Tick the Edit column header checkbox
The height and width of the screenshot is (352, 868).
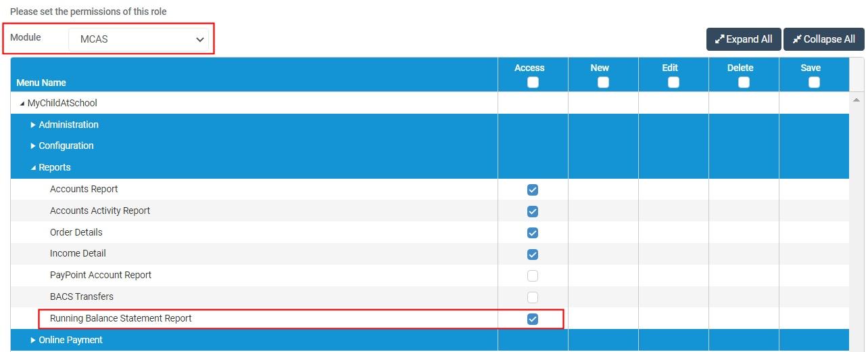coord(673,82)
